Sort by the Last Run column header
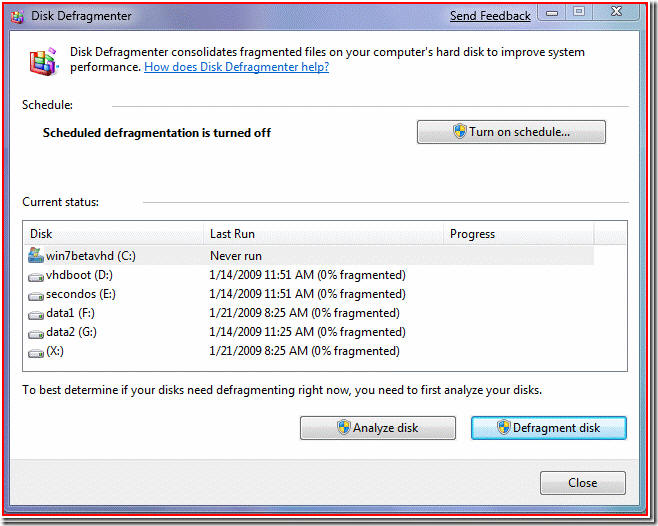The width and height of the screenshot is (658, 526). point(324,234)
